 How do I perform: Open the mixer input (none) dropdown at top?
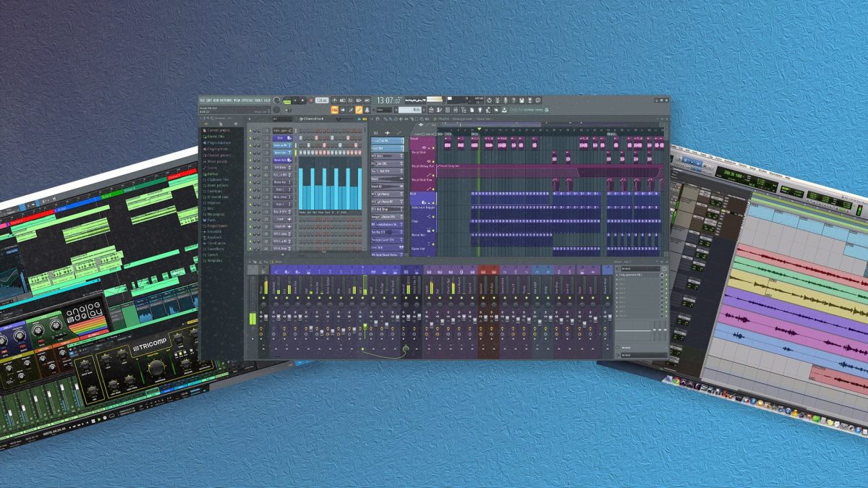[x=640, y=269]
